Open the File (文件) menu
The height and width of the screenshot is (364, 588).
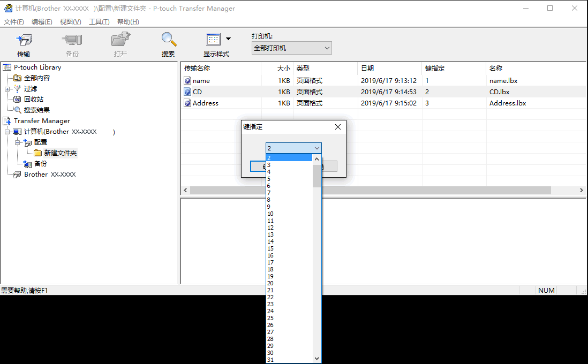click(13, 22)
